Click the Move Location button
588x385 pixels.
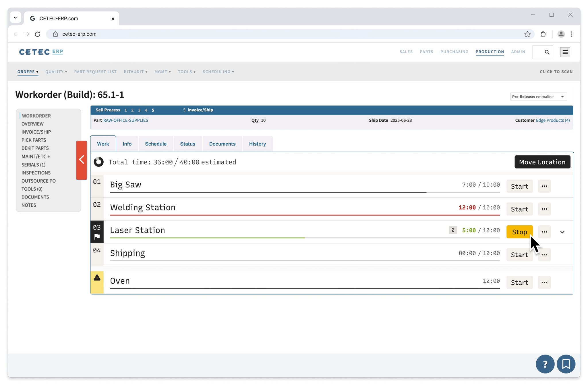(x=542, y=162)
